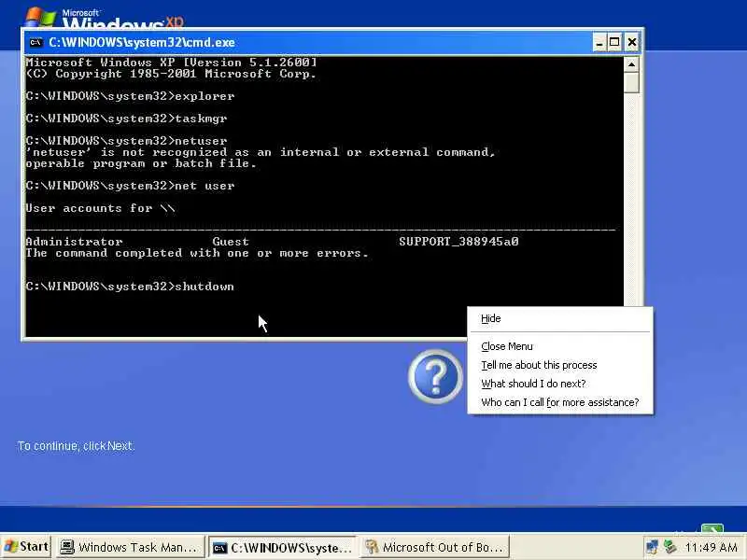Click the 'explorer' command text
Screen dimensions: 747x560
pos(204,96)
